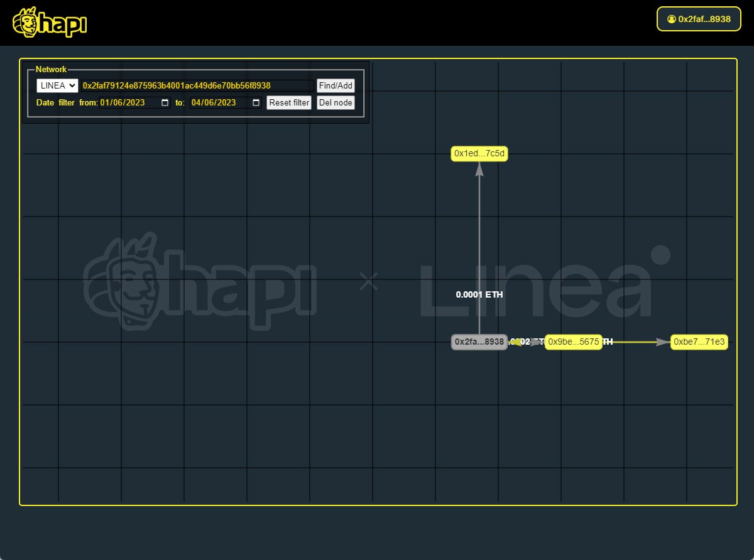The width and height of the screenshot is (754, 560).
Task: Click the hapi logo in the header
Action: point(49,23)
